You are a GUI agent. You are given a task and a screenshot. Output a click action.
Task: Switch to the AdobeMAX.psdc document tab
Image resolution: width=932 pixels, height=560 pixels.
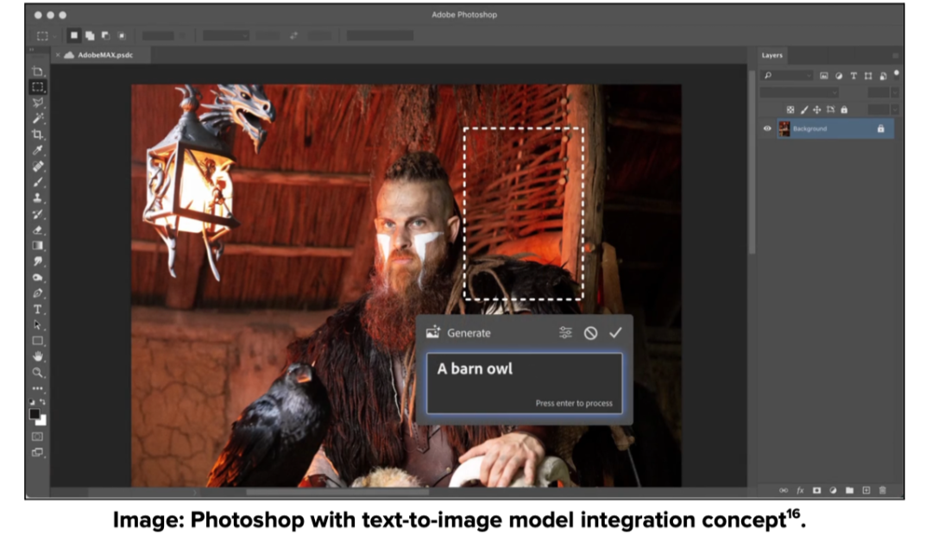(100, 54)
